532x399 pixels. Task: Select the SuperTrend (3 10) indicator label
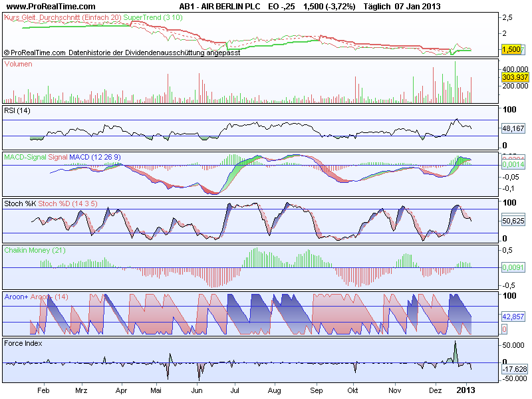(x=153, y=17)
